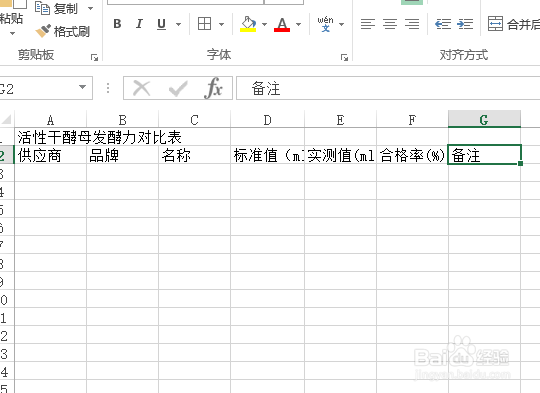Select cell 合格率(%)
The image size is (540, 393).
[x=412, y=155]
